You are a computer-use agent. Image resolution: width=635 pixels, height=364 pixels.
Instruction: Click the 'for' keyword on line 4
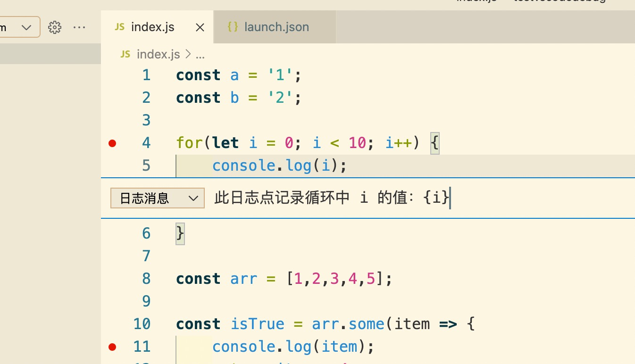[188, 143]
